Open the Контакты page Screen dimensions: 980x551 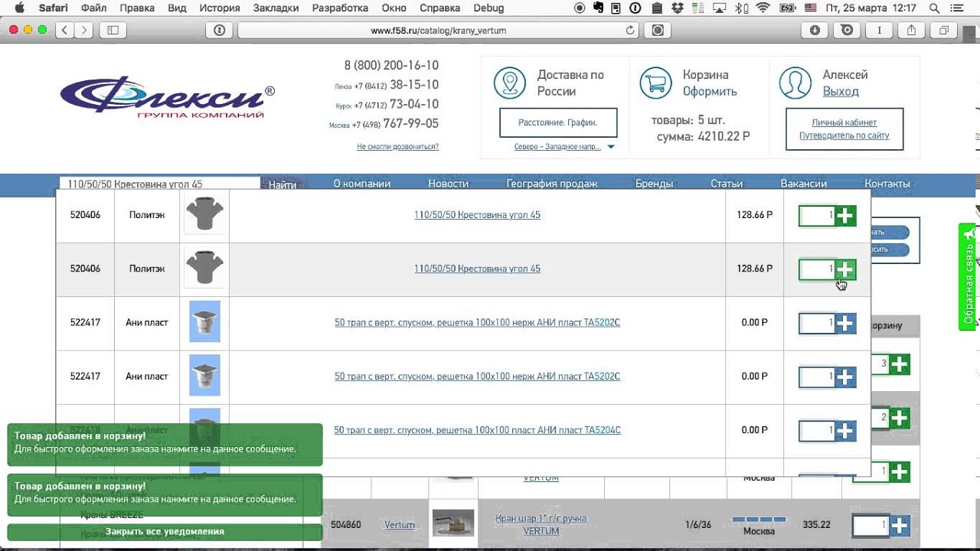point(887,184)
